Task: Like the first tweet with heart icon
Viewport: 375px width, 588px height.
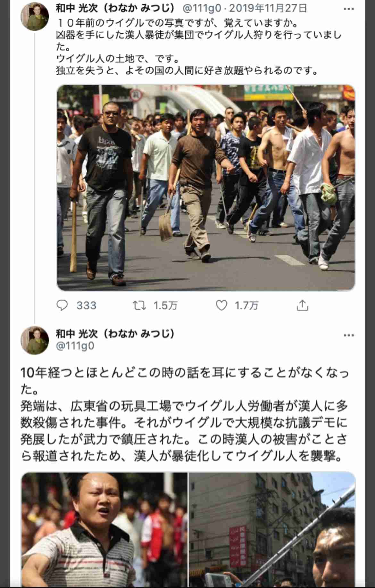Action: point(221,305)
